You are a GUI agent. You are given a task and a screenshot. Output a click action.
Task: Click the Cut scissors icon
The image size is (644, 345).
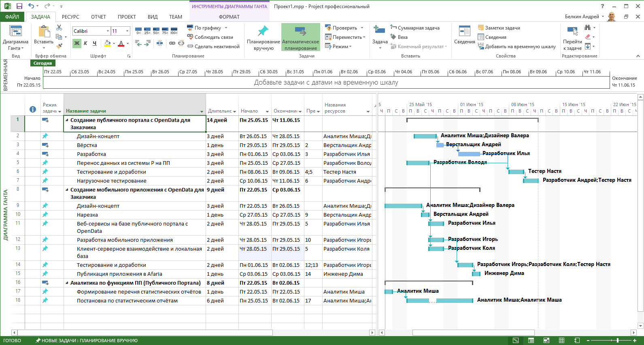coord(59,27)
